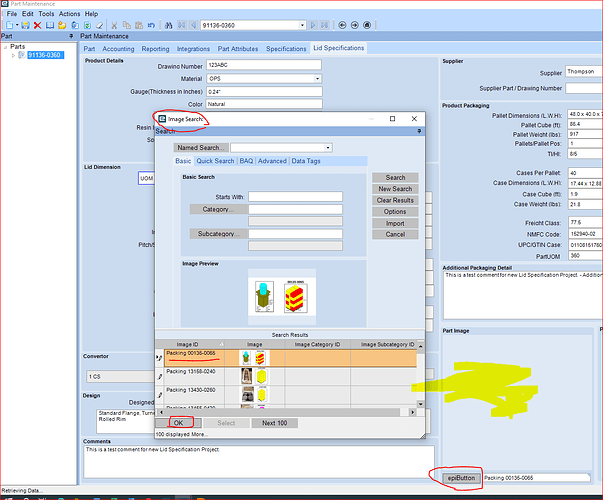Image resolution: width=603 pixels, height=500 pixels.
Task: Click the Search button in Image Search
Action: 395,178
